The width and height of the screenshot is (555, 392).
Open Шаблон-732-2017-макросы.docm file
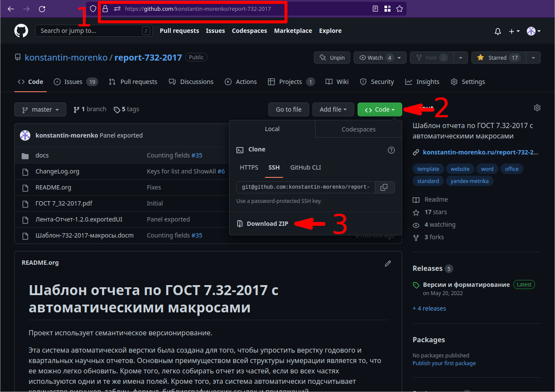(x=84, y=235)
